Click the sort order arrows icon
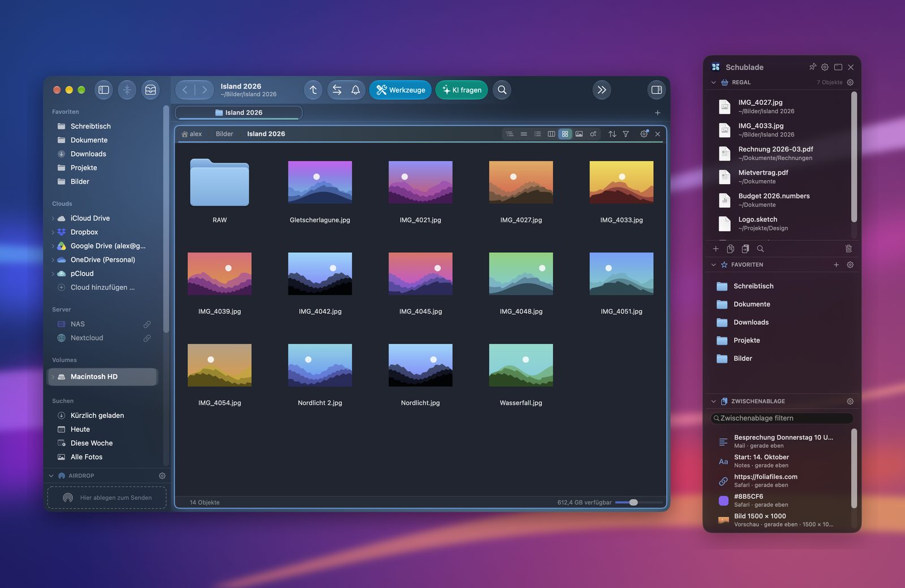This screenshot has width=905, height=588. click(612, 134)
